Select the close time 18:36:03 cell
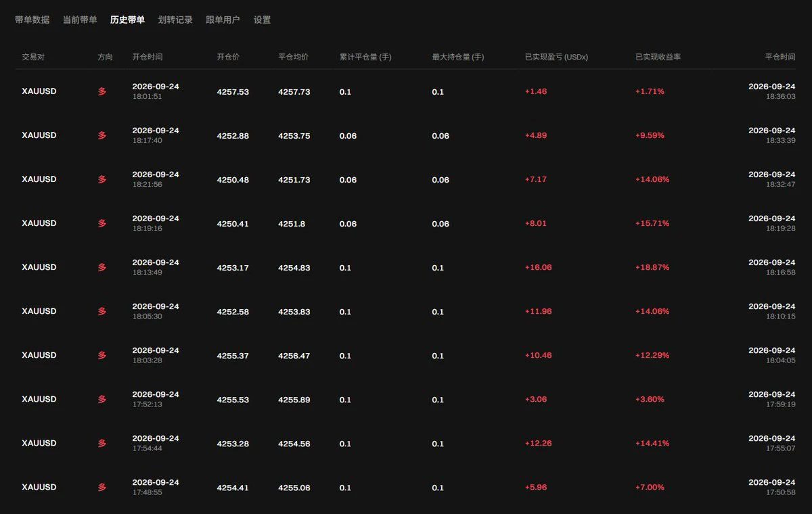812x514 pixels. tap(772, 91)
